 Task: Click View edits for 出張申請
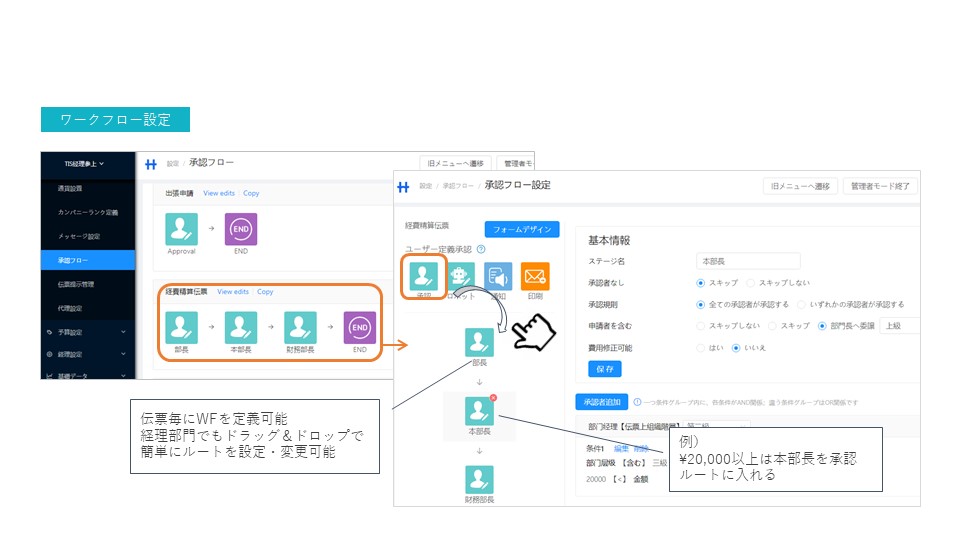coord(219,193)
